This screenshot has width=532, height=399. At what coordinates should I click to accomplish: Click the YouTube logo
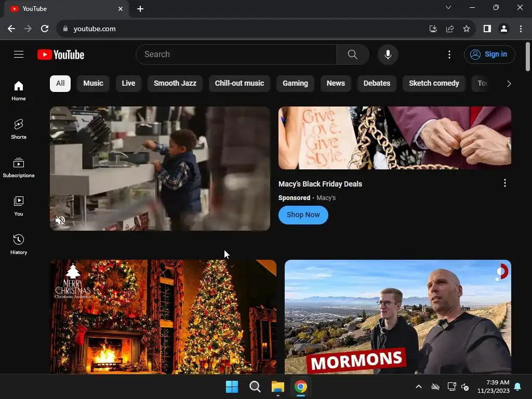point(61,55)
